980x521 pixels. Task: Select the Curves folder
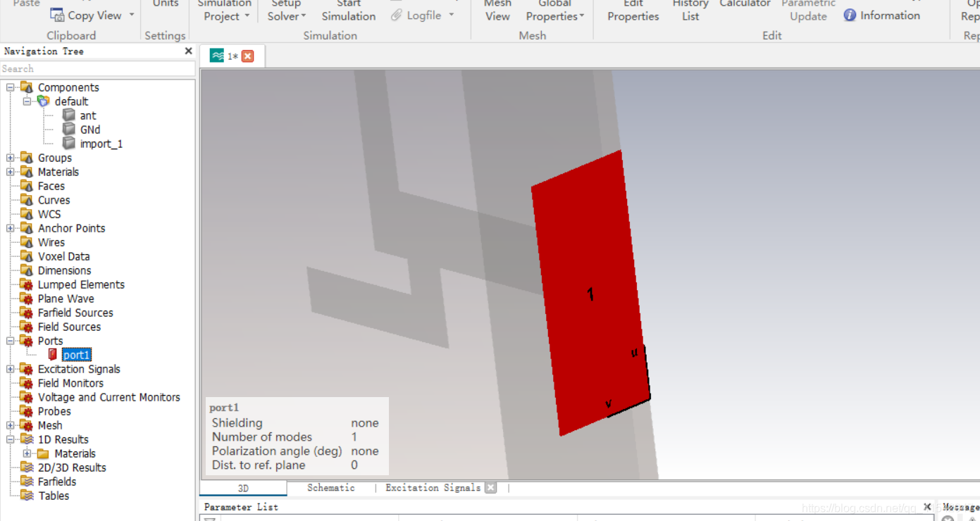coord(54,200)
